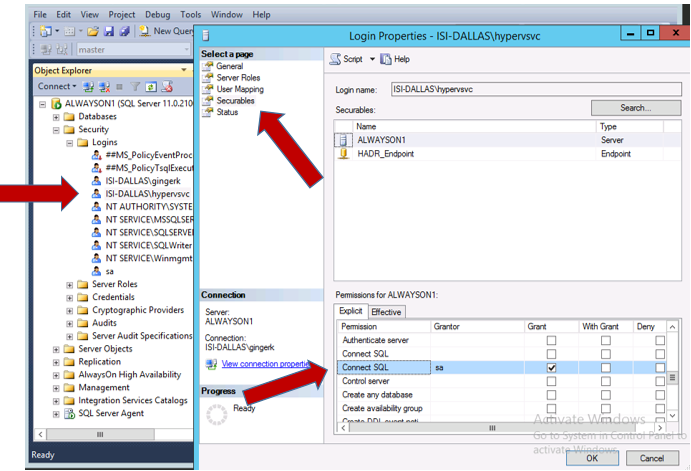691x471 pixels.
Task: Open the Tools menu
Action: point(190,15)
